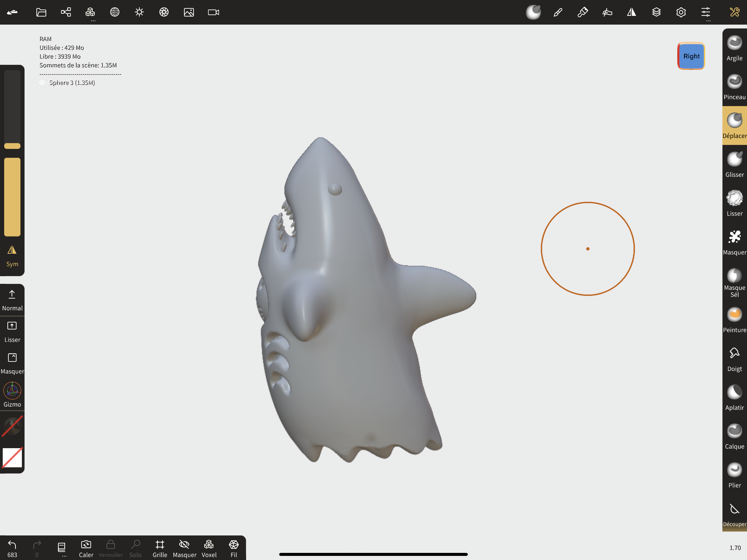Open the post-process aperture menu

(x=164, y=12)
